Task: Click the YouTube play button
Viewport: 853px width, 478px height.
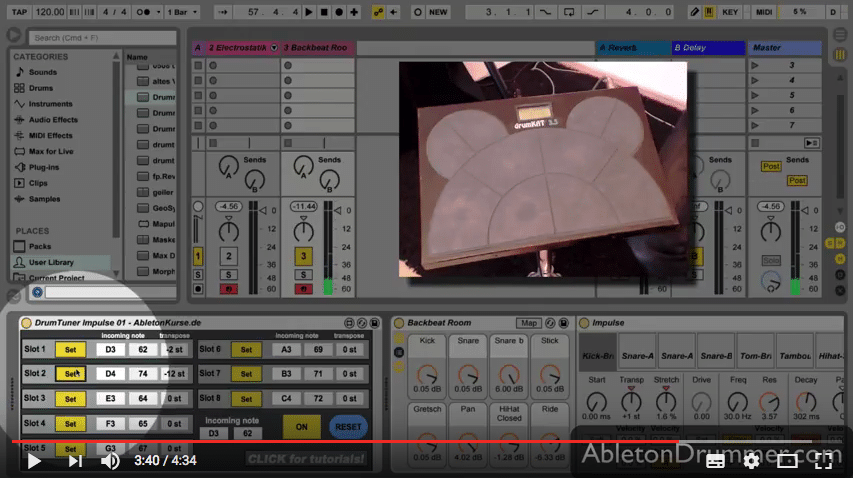Action: [34, 461]
